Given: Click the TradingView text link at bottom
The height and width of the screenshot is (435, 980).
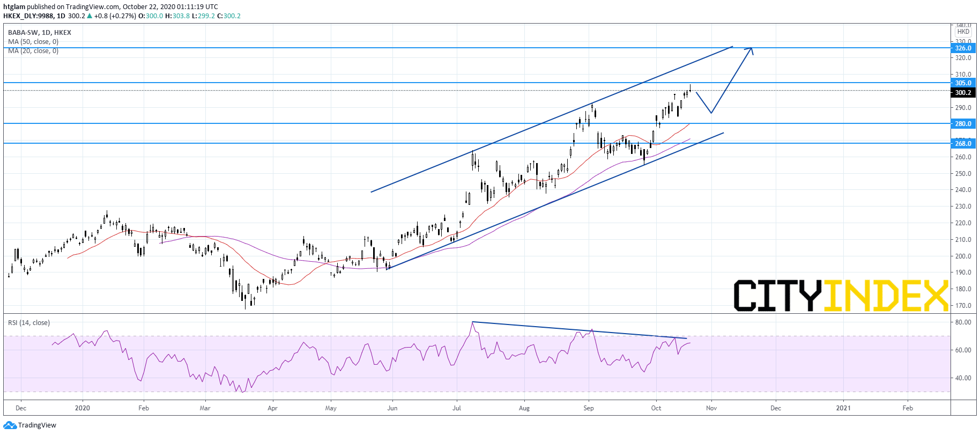Looking at the screenshot, I should 37,425.
